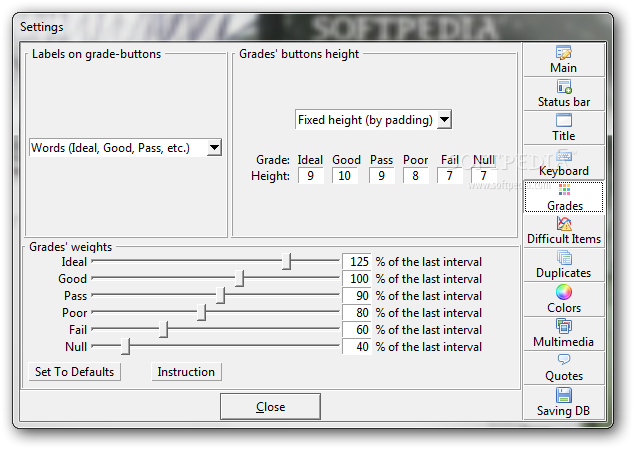
Task: Expand the Labels on grade-buttons dropdown arrow
Action: point(214,148)
